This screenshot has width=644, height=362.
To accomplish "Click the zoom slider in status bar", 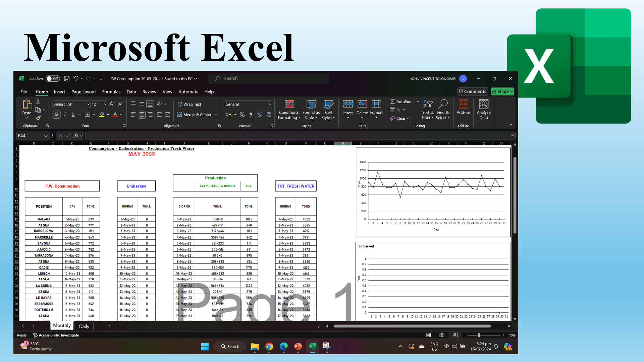I will click(x=479, y=335).
